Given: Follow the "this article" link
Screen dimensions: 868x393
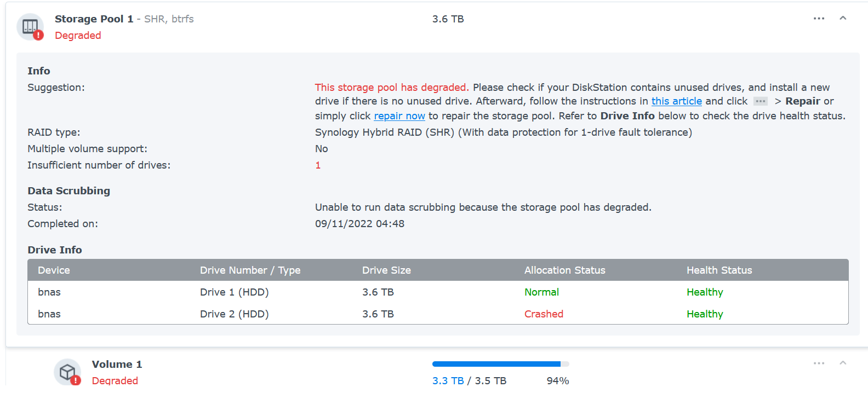Looking at the screenshot, I should tap(676, 101).
